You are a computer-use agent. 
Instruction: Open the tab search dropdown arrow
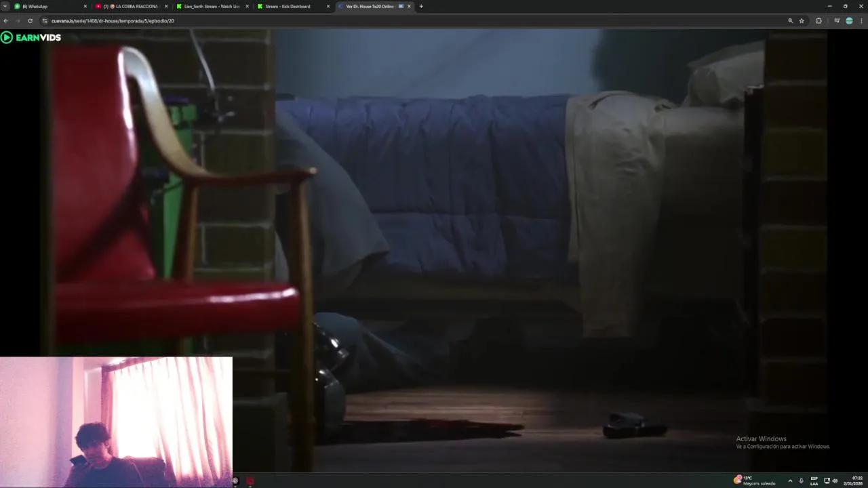coord(5,6)
